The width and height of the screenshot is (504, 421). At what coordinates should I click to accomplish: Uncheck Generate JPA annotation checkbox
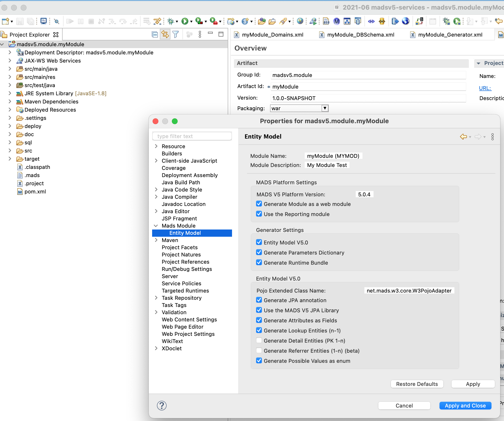click(259, 300)
